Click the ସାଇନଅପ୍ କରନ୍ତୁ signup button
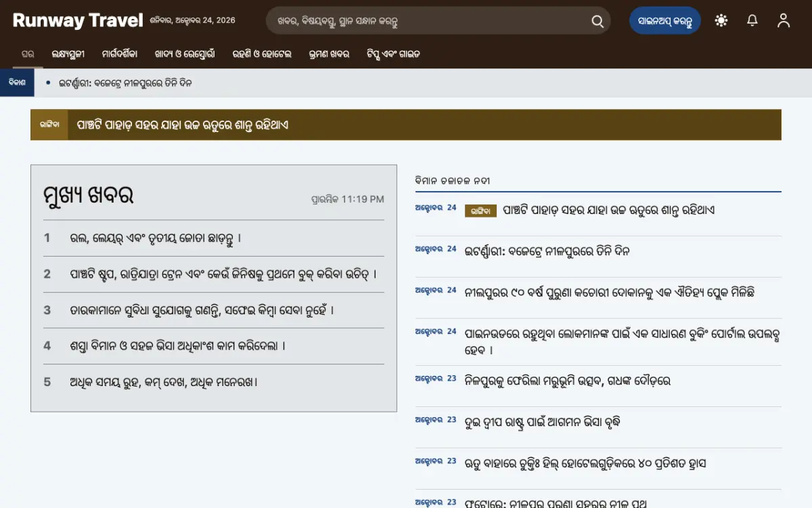 coord(664,20)
